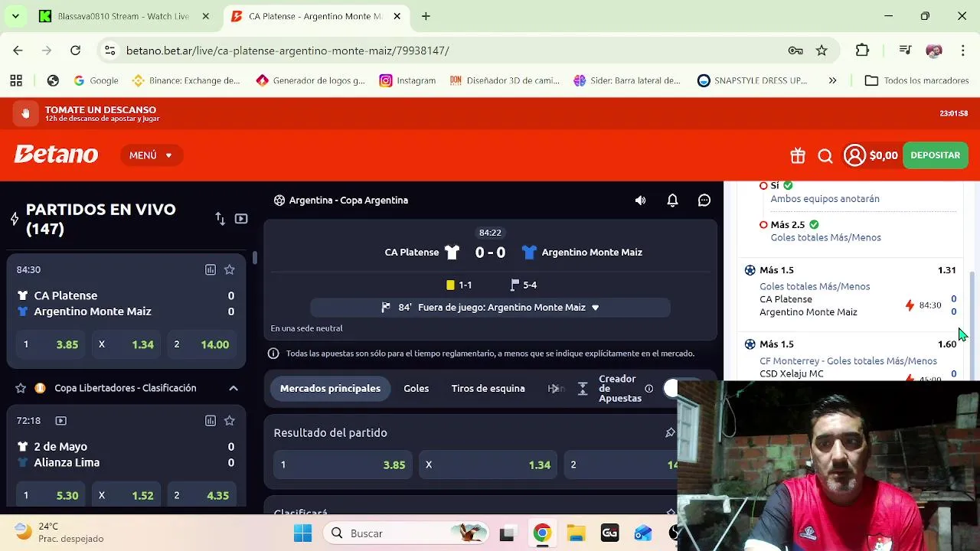Select the Goles tab

(x=416, y=389)
